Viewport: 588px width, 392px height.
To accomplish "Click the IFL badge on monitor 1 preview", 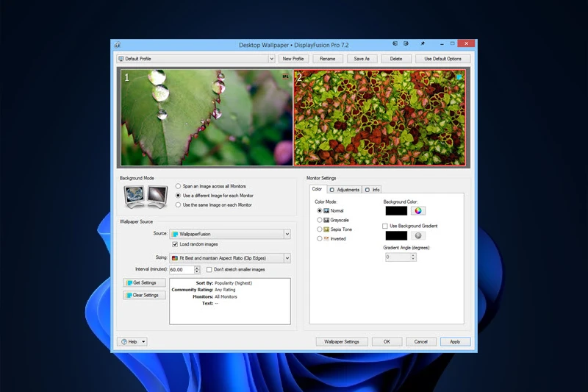I will [285, 76].
